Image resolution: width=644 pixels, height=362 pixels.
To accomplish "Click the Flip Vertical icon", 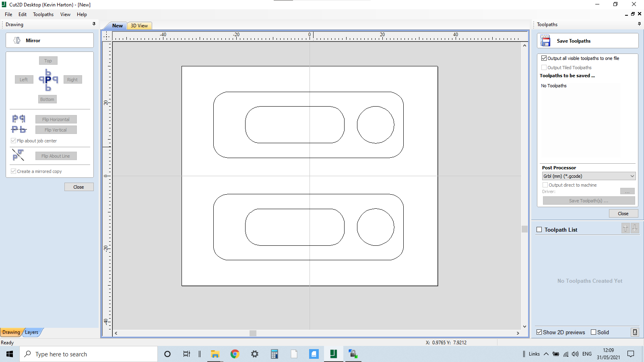I will 19,129.
